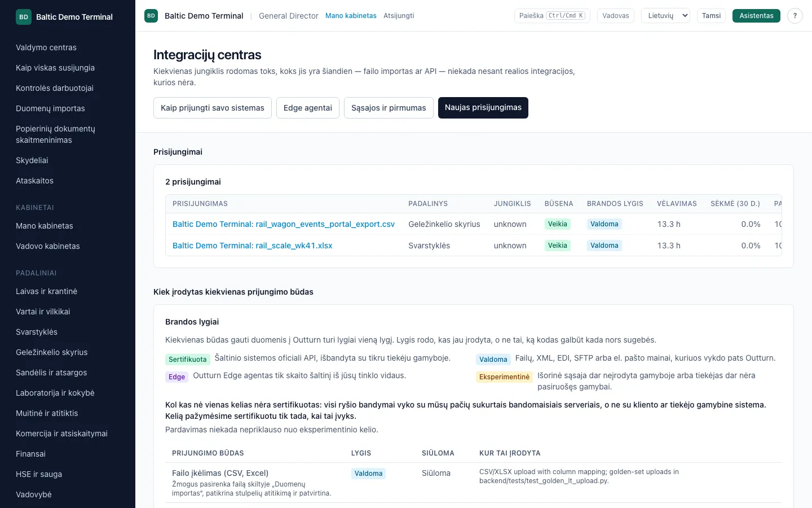This screenshot has width=812, height=508.
Task: Open the Lietuvių language dropdown
Action: pos(665,16)
